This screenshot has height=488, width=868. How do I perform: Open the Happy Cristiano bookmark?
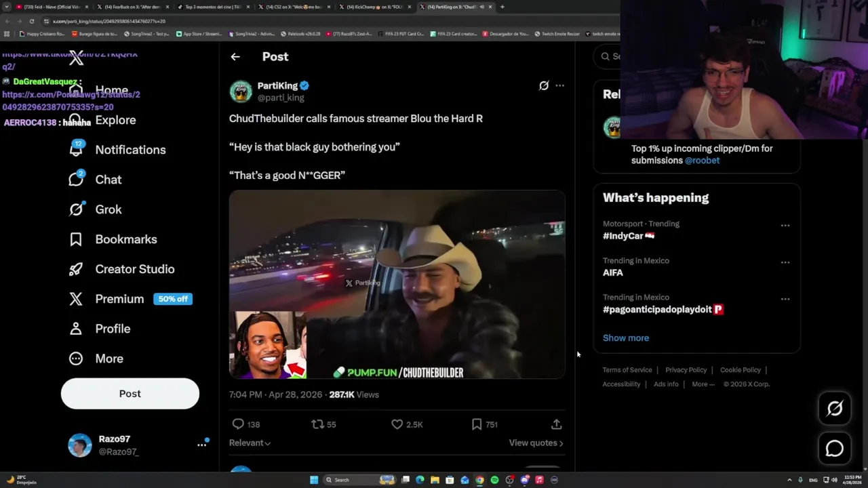pyautogui.click(x=42, y=34)
